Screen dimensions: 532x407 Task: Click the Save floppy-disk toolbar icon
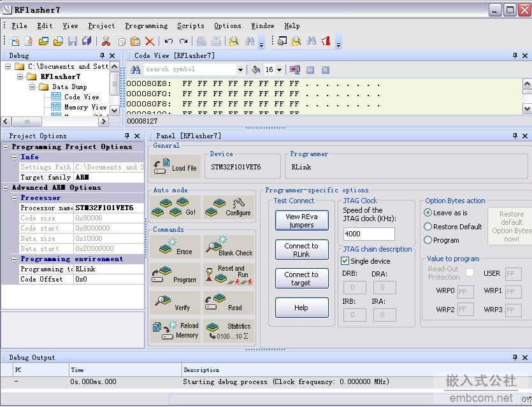72,41
